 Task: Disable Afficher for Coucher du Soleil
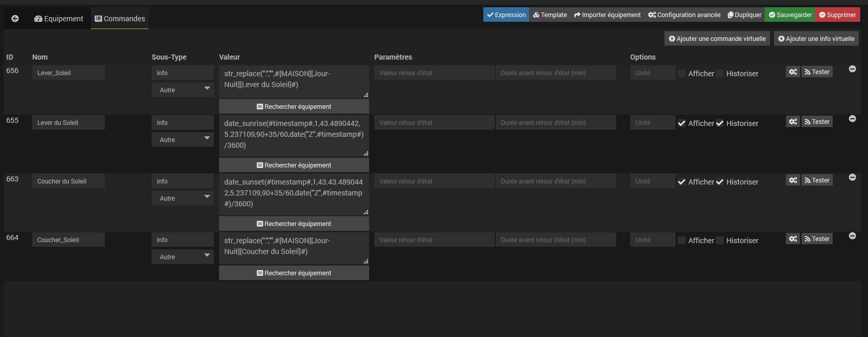click(682, 182)
